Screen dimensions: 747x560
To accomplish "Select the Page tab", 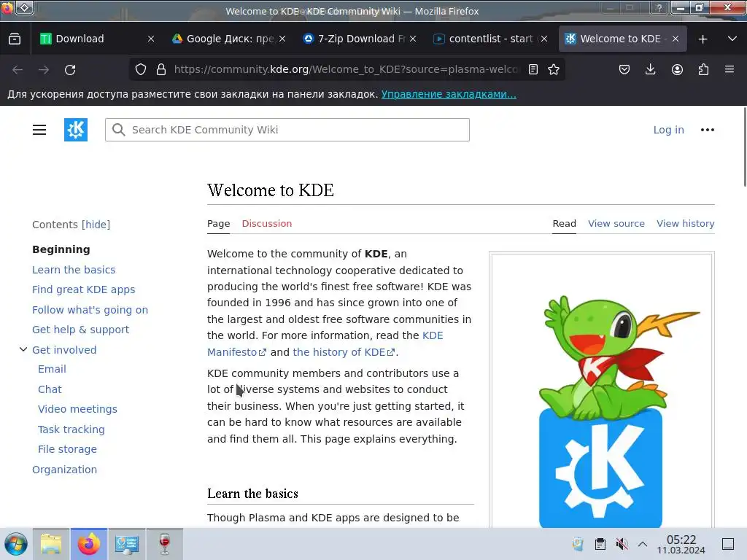I will (x=219, y=223).
